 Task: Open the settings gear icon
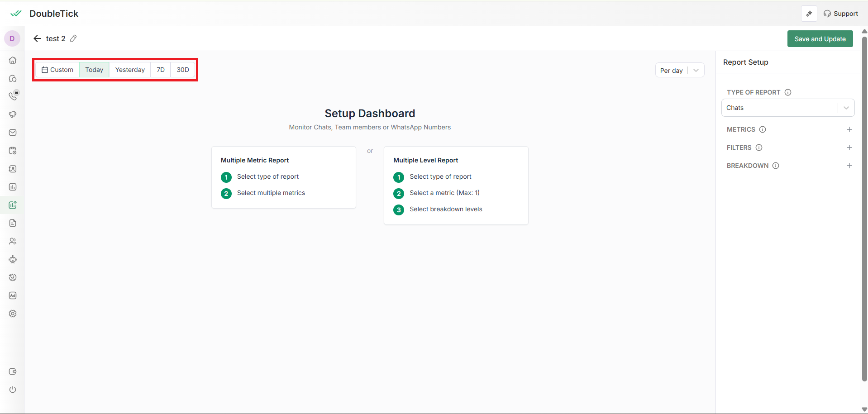coord(13,314)
